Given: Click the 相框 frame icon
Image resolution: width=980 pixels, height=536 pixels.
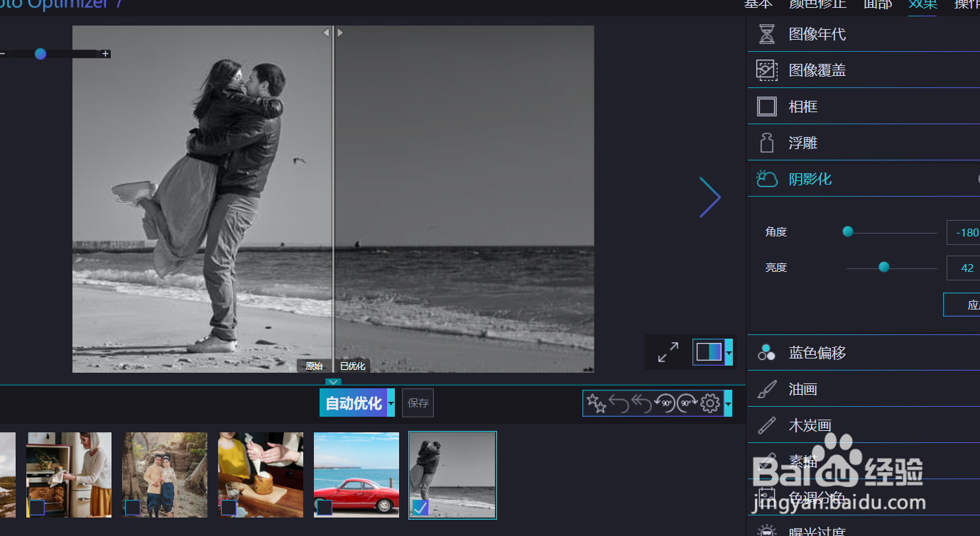Looking at the screenshot, I should pos(766,106).
